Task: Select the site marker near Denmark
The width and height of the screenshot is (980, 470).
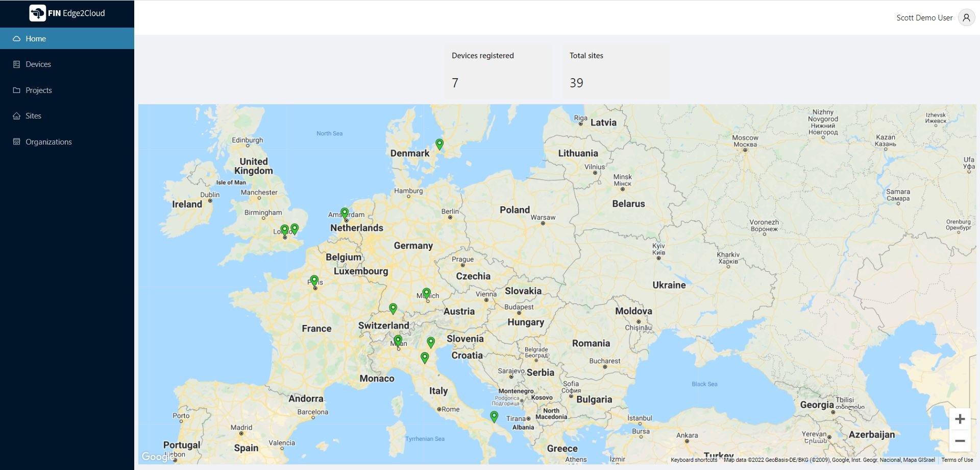Action: [439, 145]
